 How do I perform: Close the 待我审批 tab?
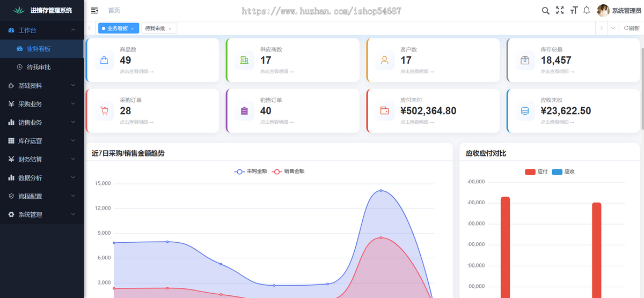[x=170, y=28]
